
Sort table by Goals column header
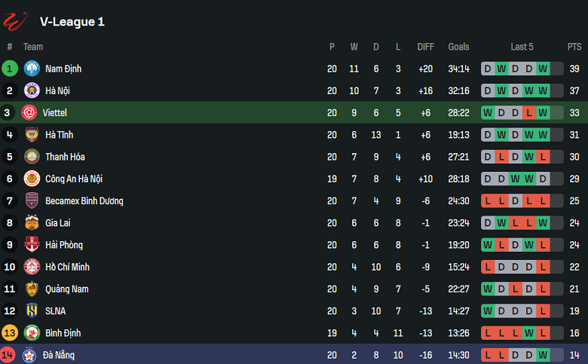point(458,47)
